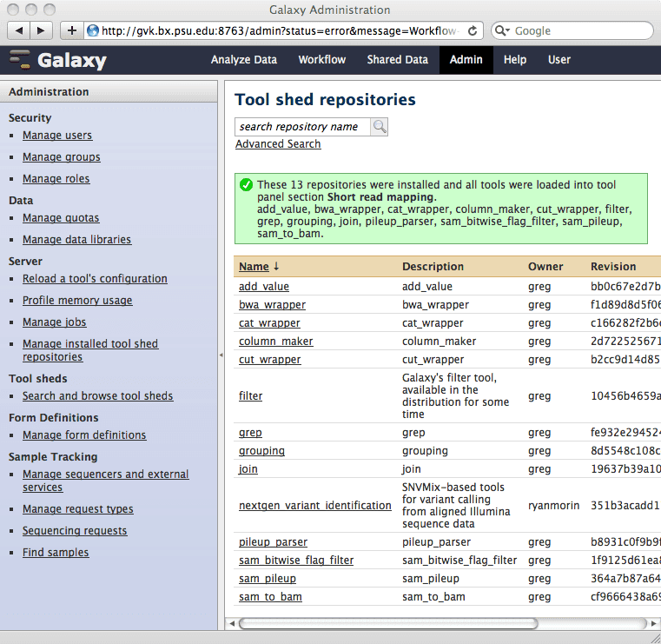Click the search repository name field
This screenshot has width=661, height=644.
302,127
